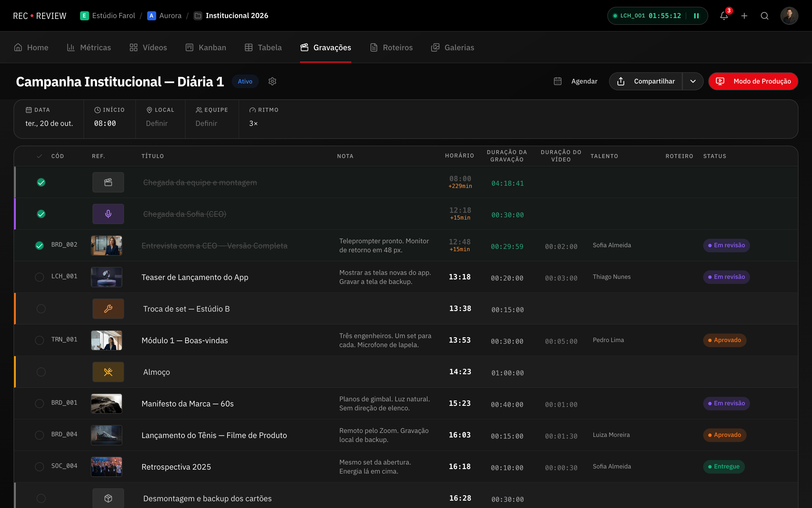
Task: Click the Compartilhar button
Action: pos(646,81)
